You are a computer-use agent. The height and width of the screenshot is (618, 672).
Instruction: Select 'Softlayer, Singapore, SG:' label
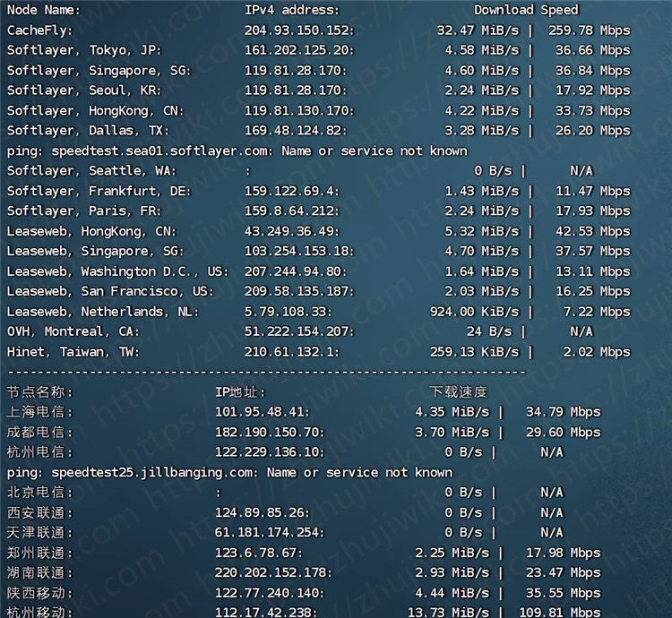[x=99, y=71]
